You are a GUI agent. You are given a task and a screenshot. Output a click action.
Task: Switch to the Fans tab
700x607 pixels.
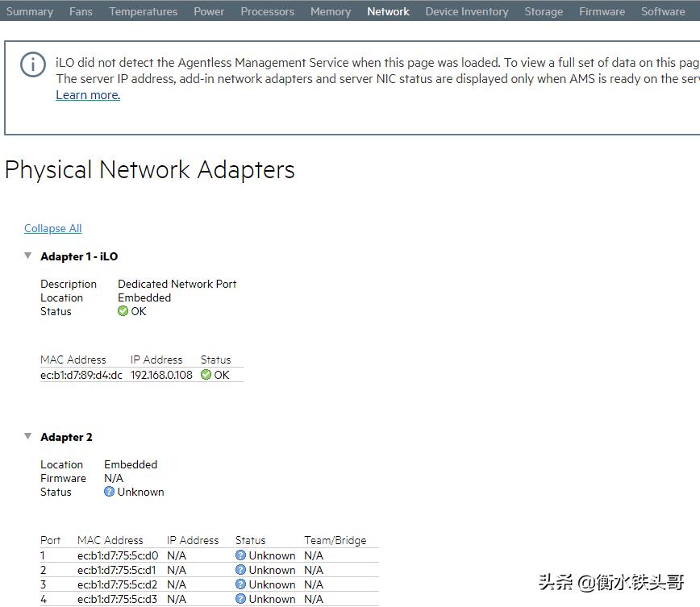point(81,11)
